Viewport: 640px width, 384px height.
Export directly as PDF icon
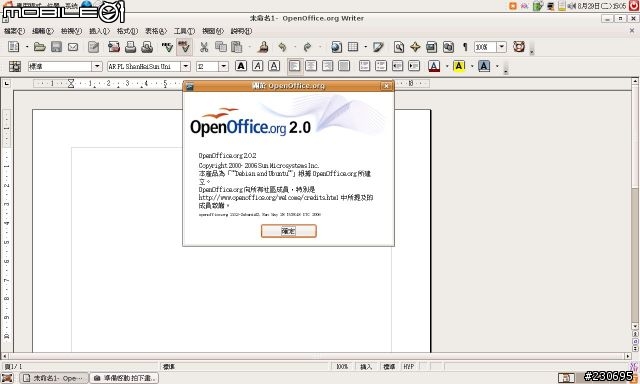click(x=114, y=47)
